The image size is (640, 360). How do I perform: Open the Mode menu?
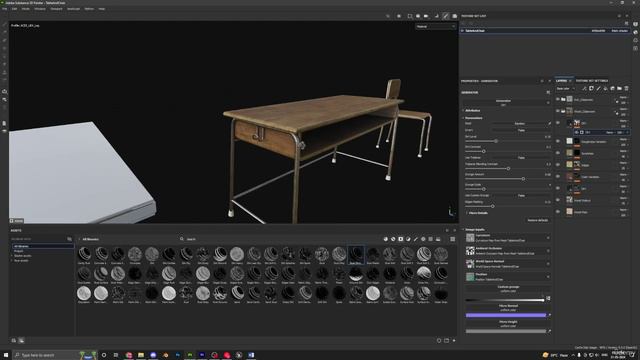[26, 9]
